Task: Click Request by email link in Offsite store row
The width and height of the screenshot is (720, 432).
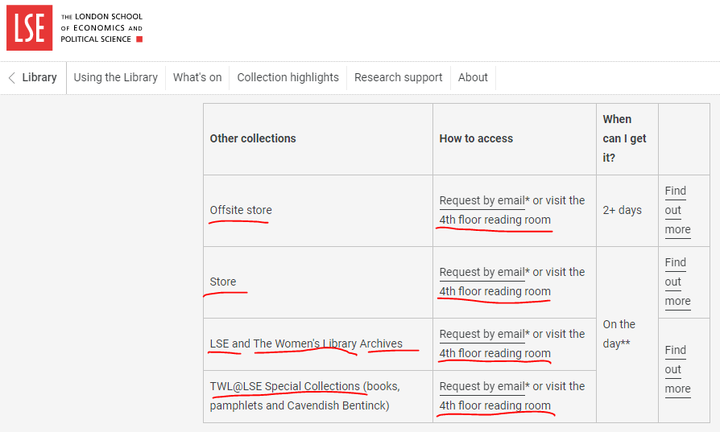Action: coord(482,201)
